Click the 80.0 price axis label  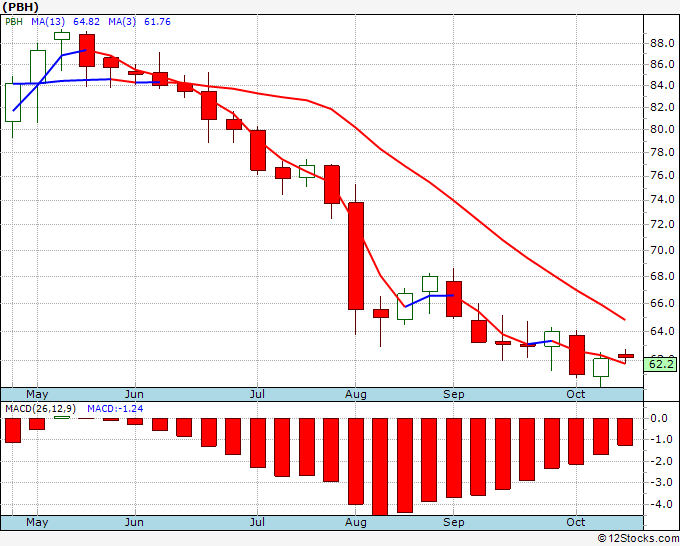tap(662, 129)
